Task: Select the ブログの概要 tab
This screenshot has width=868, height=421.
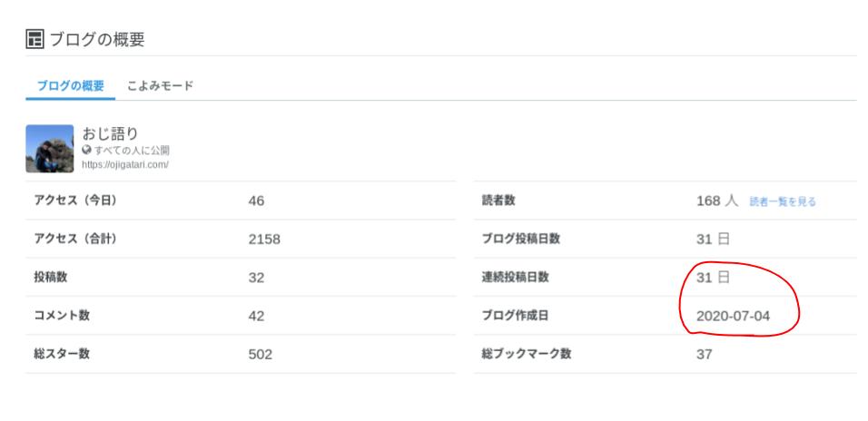Action: [x=70, y=86]
